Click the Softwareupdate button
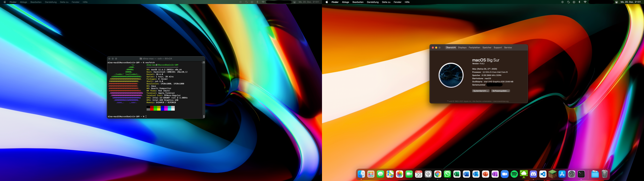Screen dimensions: 644x181 500,91
